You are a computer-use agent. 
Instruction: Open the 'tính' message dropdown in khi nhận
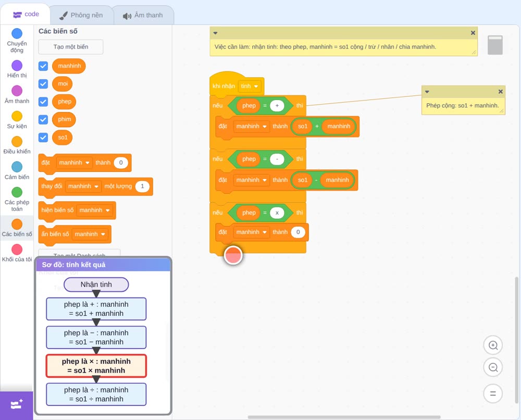point(250,87)
